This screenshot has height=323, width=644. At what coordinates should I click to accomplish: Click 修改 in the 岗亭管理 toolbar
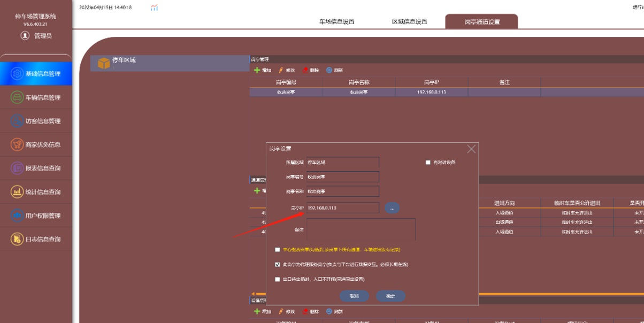tap(287, 70)
